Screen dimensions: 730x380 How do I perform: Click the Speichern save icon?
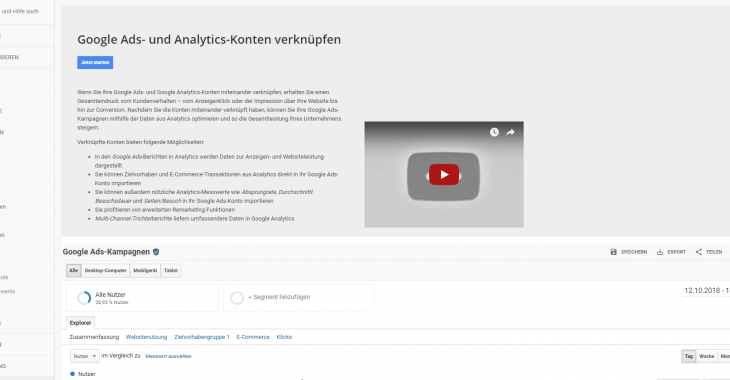[x=614, y=252]
